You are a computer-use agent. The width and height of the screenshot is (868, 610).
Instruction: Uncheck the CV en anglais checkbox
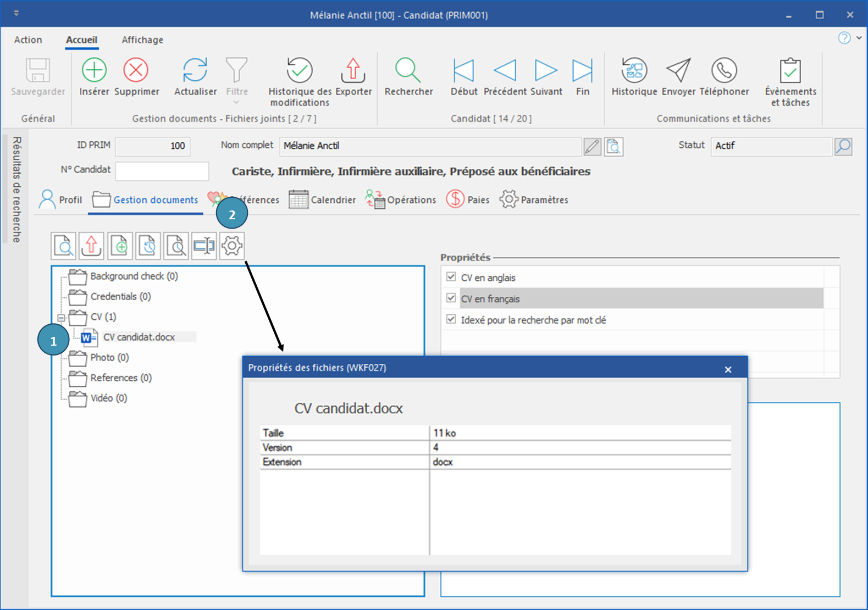451,277
